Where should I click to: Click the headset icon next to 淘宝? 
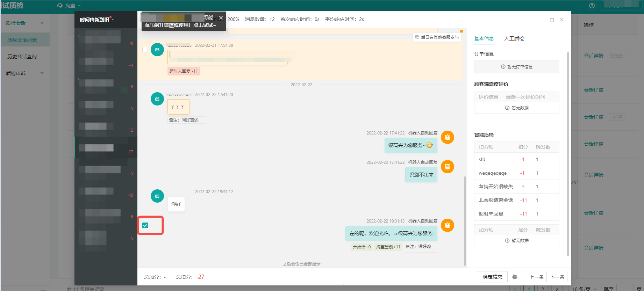coord(60,6)
